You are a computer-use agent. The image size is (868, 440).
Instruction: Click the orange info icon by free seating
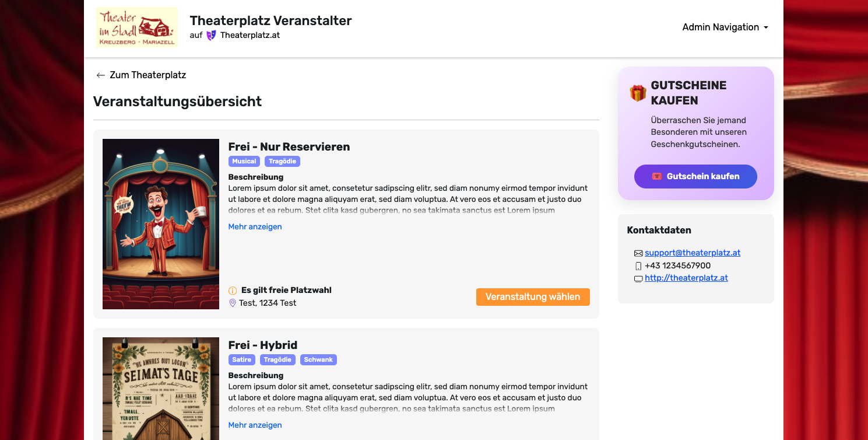233,291
